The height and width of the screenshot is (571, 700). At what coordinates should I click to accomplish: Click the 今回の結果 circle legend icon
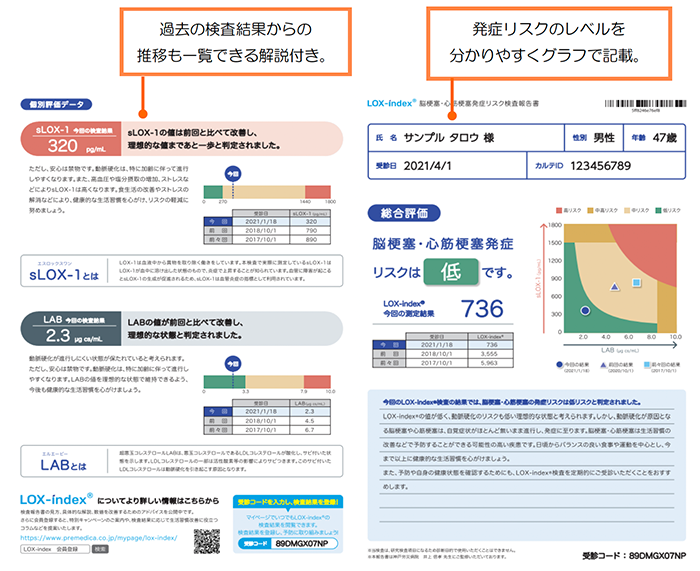(559, 365)
